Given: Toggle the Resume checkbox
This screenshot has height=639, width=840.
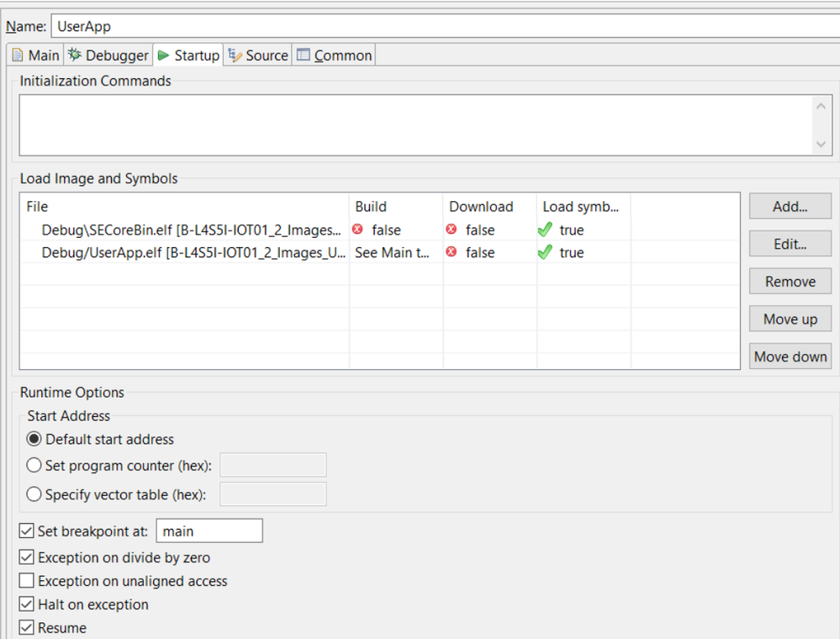Looking at the screenshot, I should click(x=26, y=627).
